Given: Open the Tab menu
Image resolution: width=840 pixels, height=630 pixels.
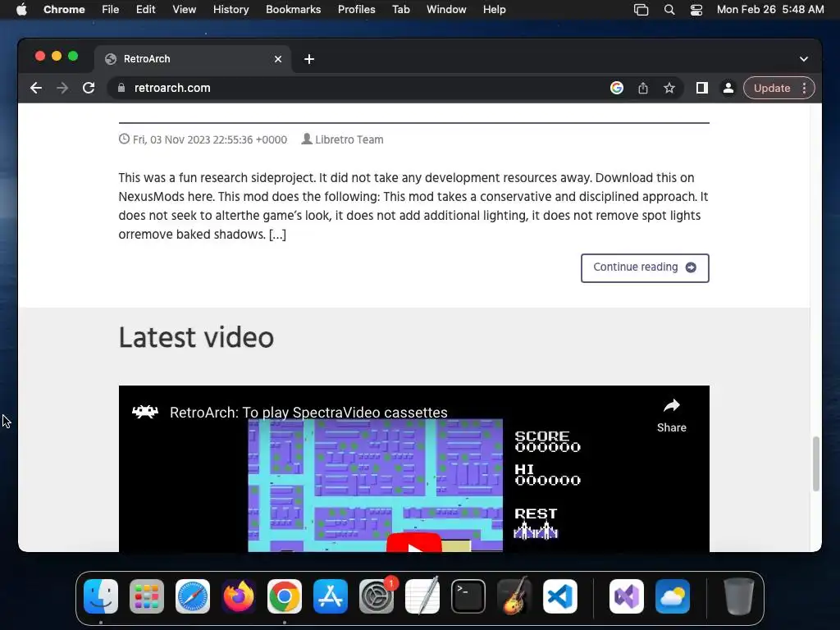Looking at the screenshot, I should tap(400, 10).
